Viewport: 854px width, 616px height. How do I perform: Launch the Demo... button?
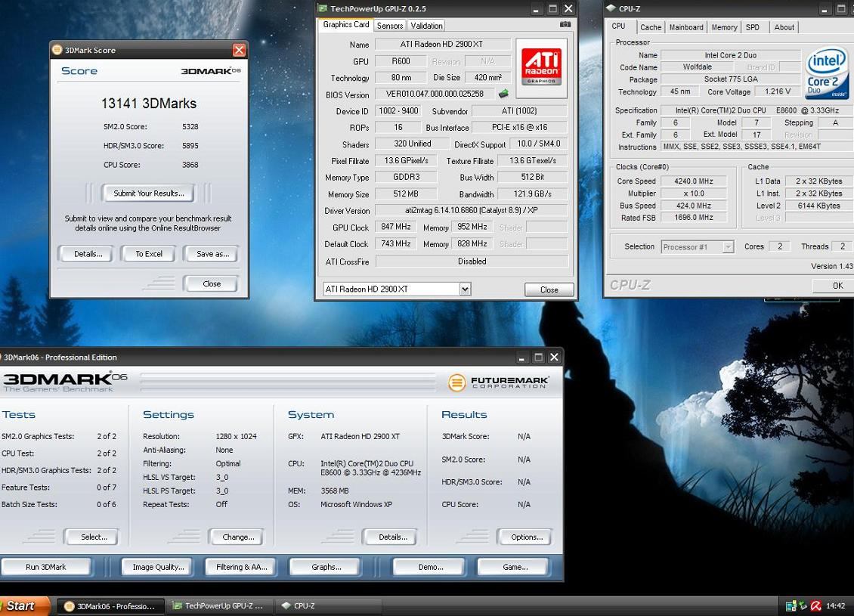pyautogui.click(x=430, y=567)
